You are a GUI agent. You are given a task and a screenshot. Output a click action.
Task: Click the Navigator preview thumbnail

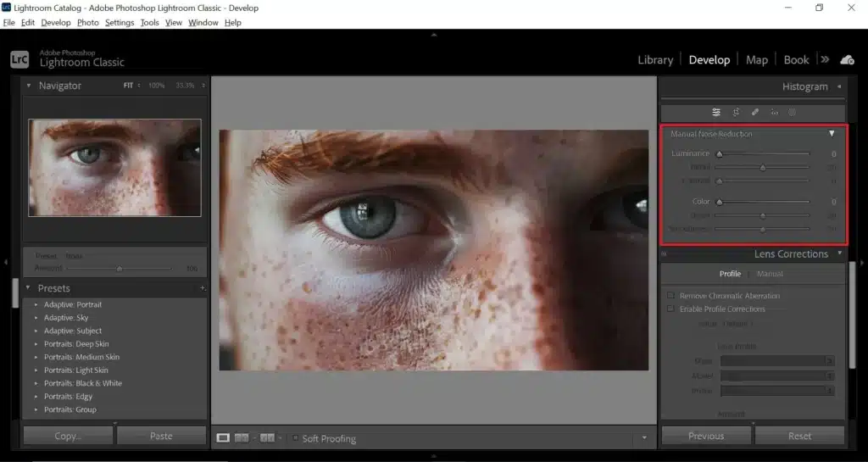(114, 168)
